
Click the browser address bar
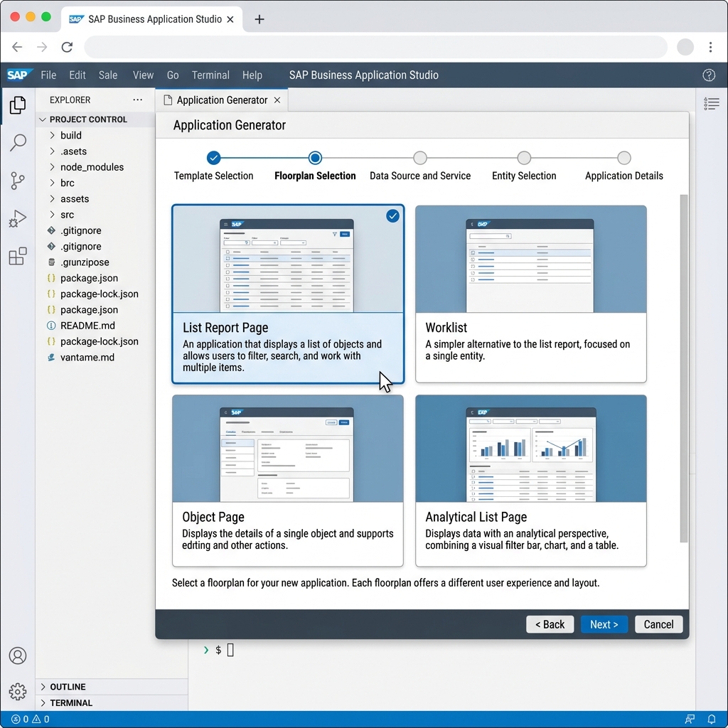[375, 47]
